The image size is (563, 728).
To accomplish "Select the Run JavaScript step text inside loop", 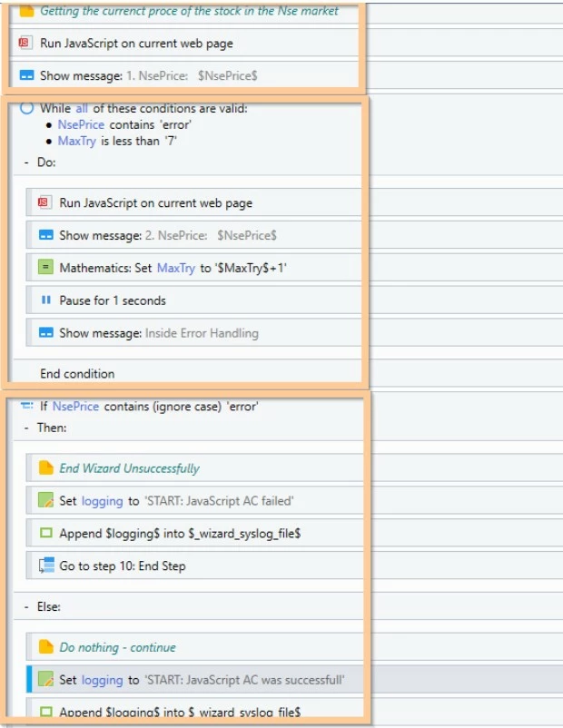I will click(156, 203).
